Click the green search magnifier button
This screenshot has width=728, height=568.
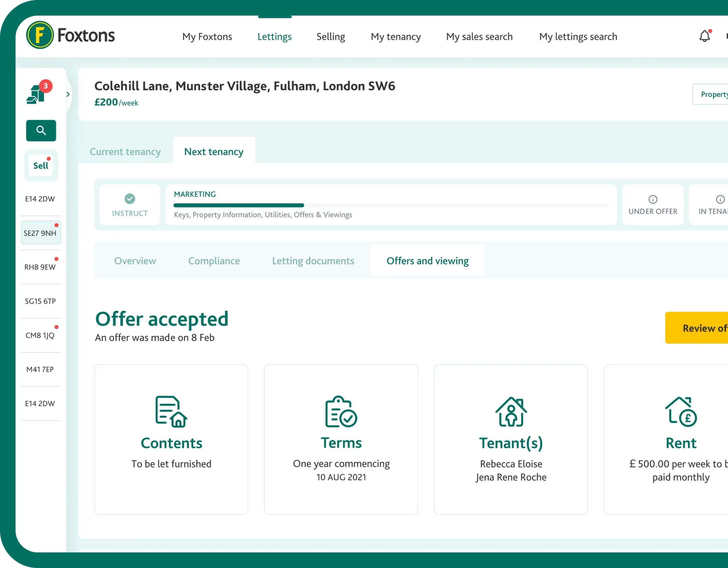click(41, 130)
